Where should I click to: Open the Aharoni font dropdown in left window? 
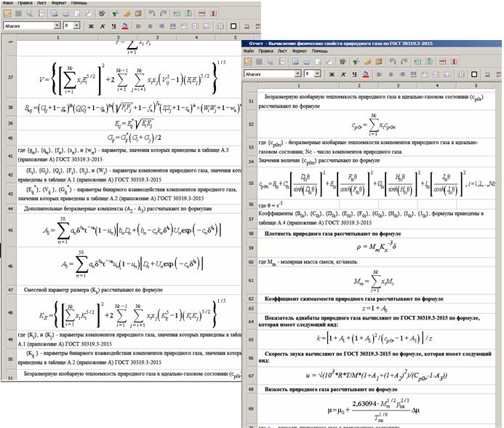(57, 25)
